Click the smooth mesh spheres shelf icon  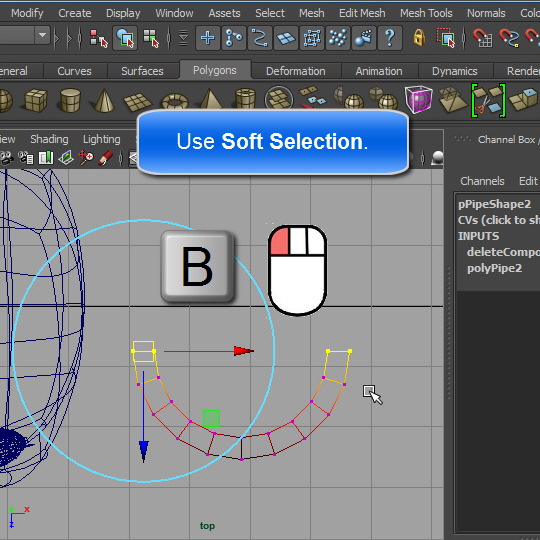384,97
